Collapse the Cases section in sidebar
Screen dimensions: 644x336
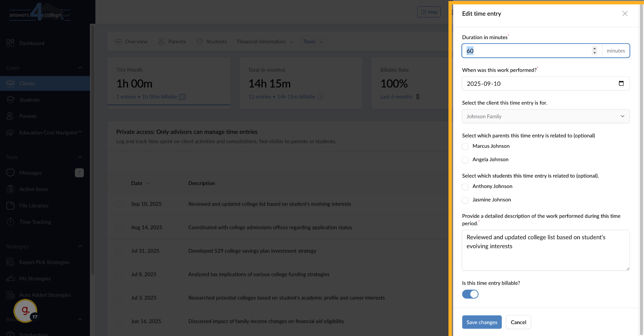[x=80, y=68]
